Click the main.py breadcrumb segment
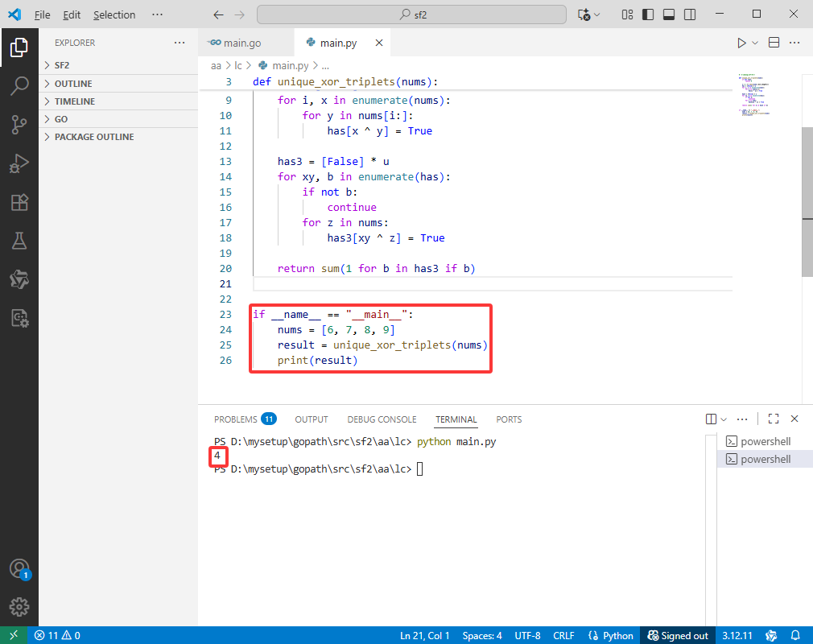813x644 pixels. click(x=284, y=65)
